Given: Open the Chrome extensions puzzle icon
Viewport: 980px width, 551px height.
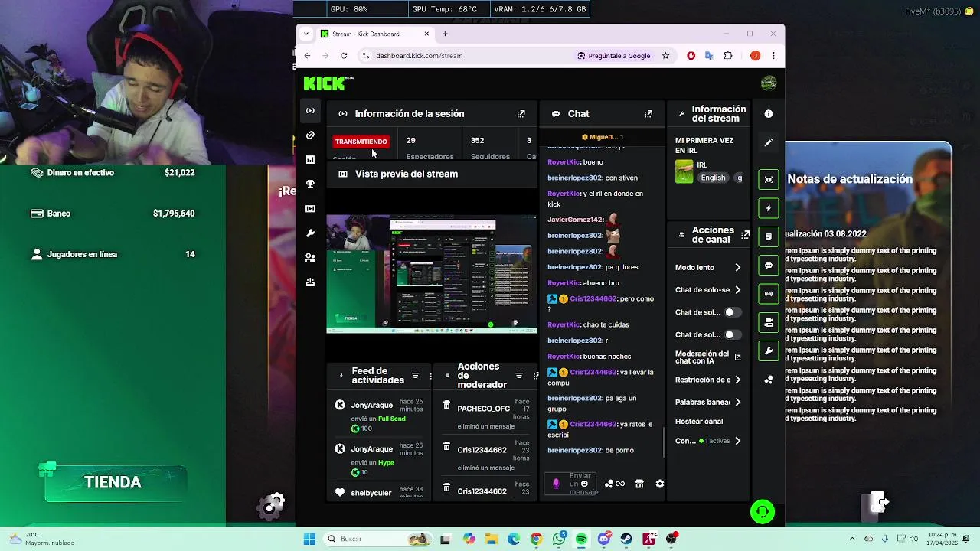Looking at the screenshot, I should point(727,56).
